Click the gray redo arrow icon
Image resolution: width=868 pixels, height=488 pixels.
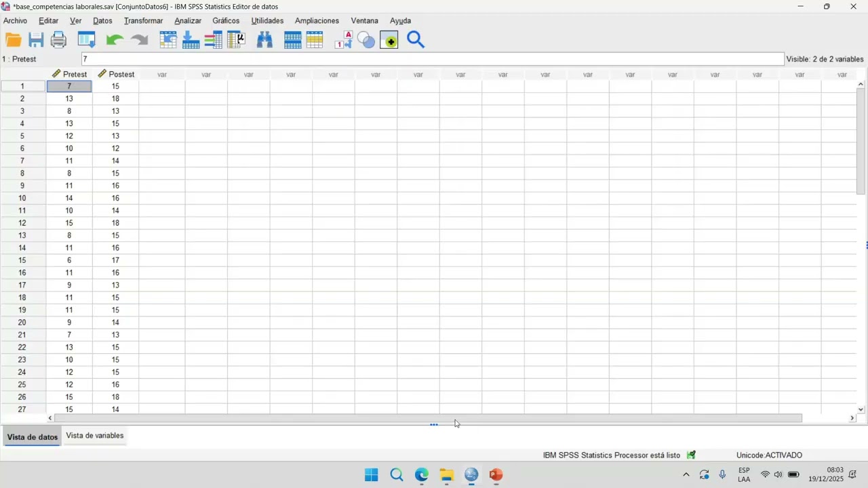[139, 40]
